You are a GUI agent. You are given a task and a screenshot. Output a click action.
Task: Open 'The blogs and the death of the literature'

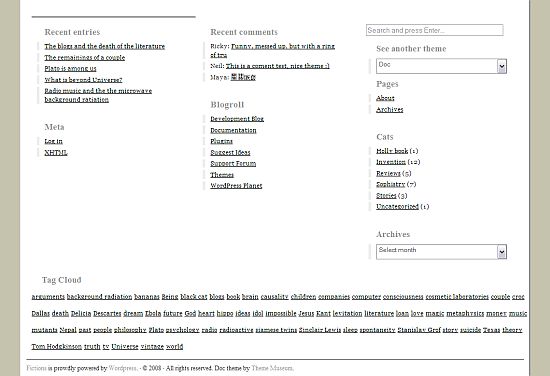(105, 46)
